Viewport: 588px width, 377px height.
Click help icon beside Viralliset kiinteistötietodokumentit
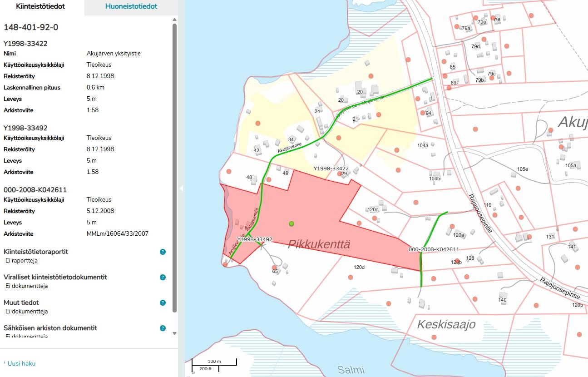pyautogui.click(x=163, y=277)
